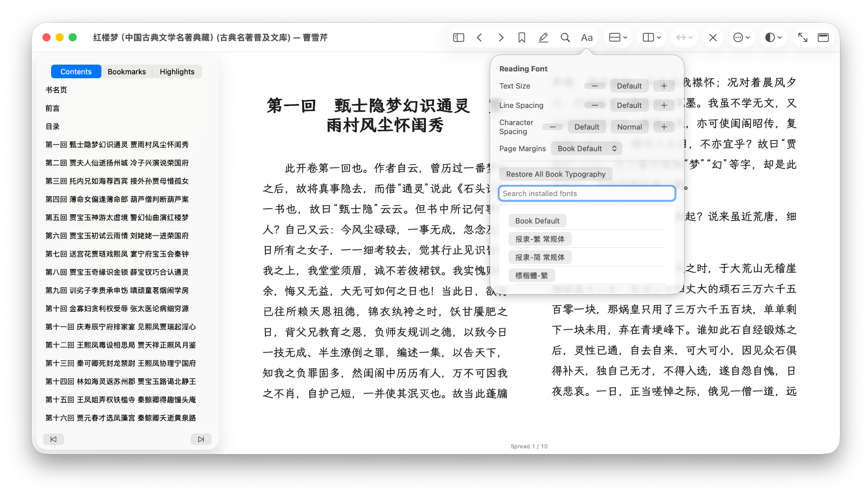
Task: Close the Aa reading font popover
Action: [587, 38]
